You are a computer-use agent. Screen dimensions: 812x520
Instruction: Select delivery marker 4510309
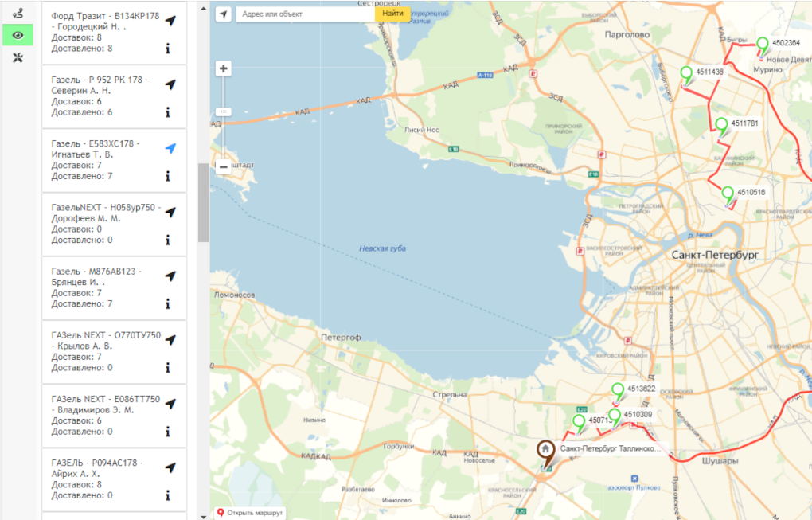pos(615,417)
